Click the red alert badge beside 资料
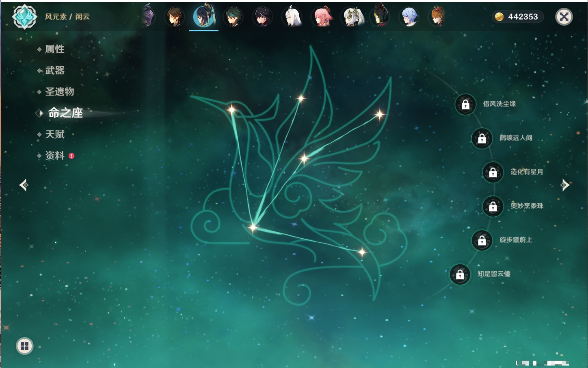The height and width of the screenshot is (368, 588). point(71,156)
